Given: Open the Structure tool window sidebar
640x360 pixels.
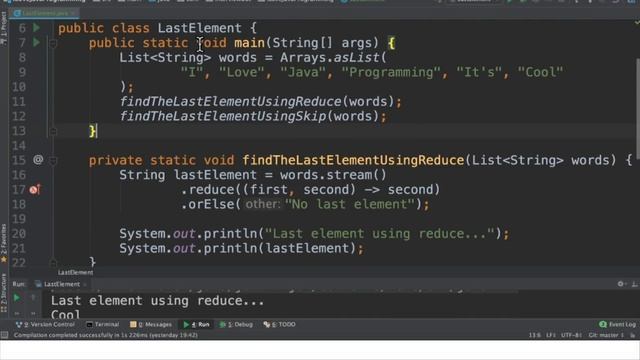Looking at the screenshot, I should pyautogui.click(x=4, y=292).
